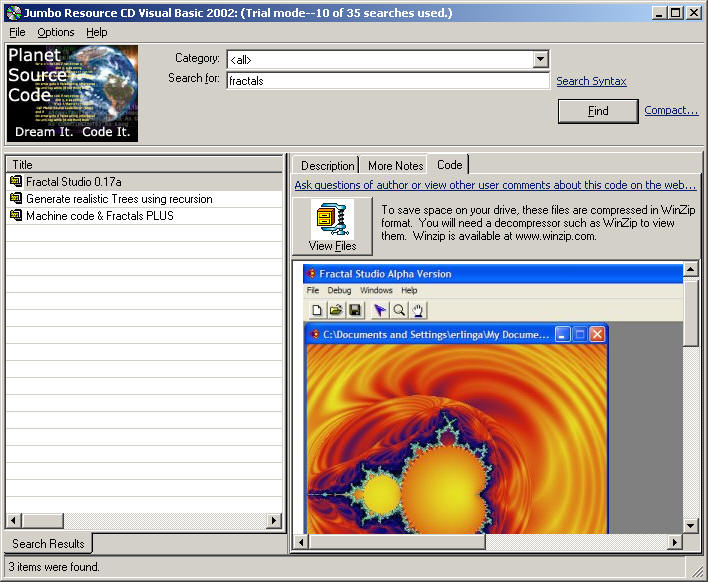Click the window resize grip in the status bar
Viewport: 708px width, 582px height.
[697, 571]
